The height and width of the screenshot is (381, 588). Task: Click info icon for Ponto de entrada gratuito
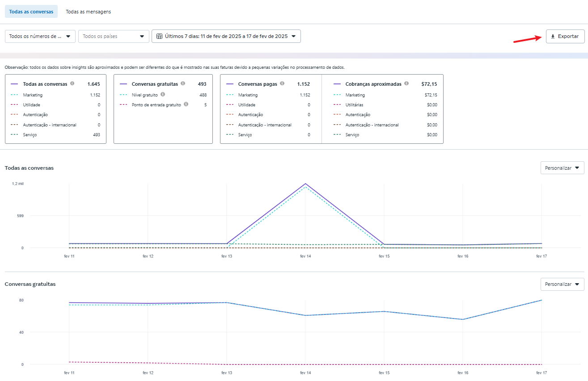(x=186, y=104)
